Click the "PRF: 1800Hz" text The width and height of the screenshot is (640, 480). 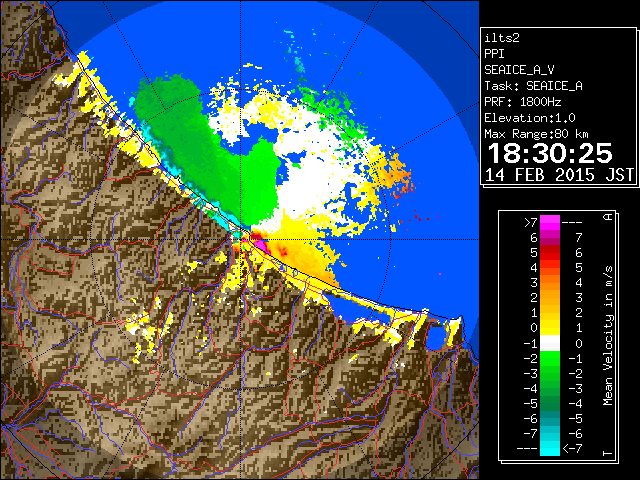522,102
